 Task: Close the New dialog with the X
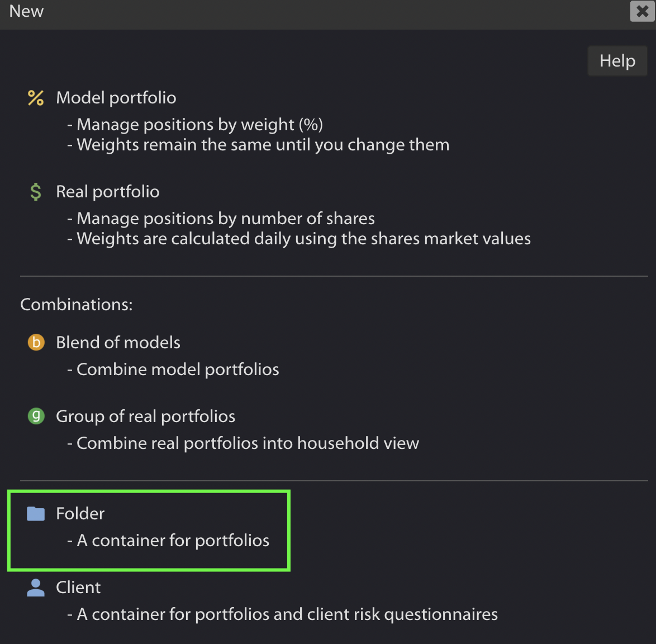point(642,11)
